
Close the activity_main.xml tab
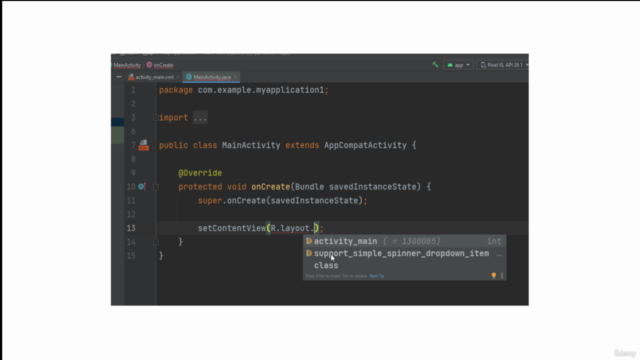(x=178, y=77)
